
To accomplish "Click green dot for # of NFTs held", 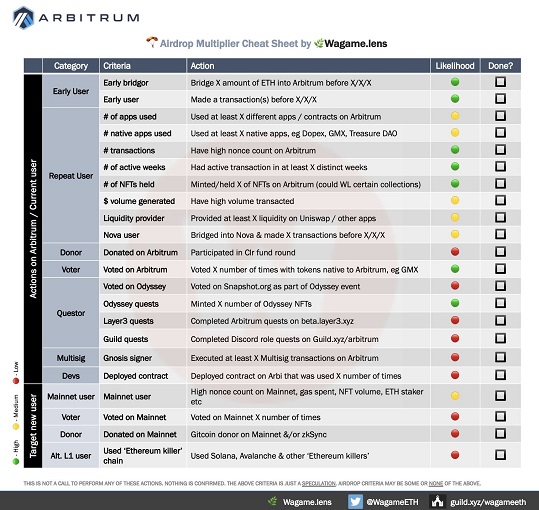I will pos(455,184).
